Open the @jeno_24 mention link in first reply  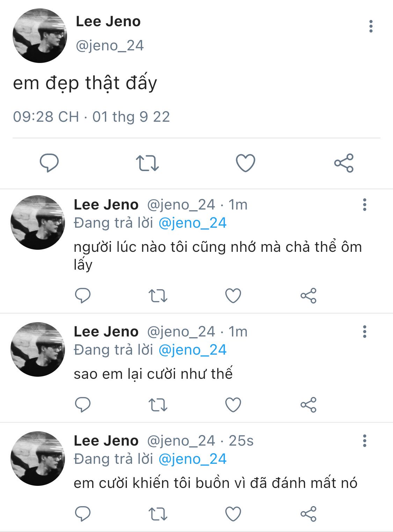click(x=192, y=223)
